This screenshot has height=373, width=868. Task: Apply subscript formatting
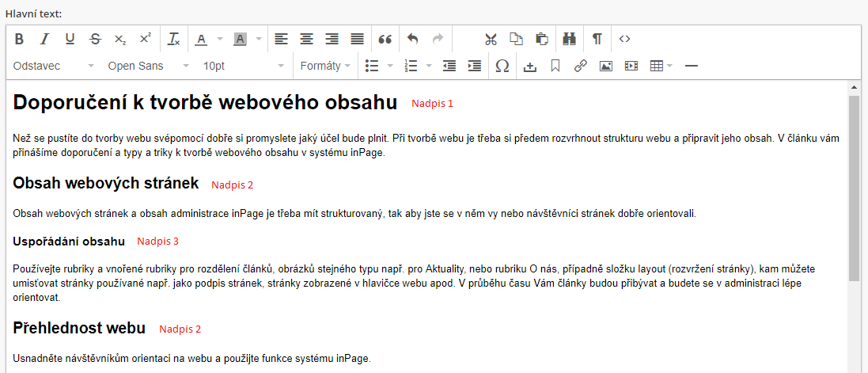tap(120, 39)
